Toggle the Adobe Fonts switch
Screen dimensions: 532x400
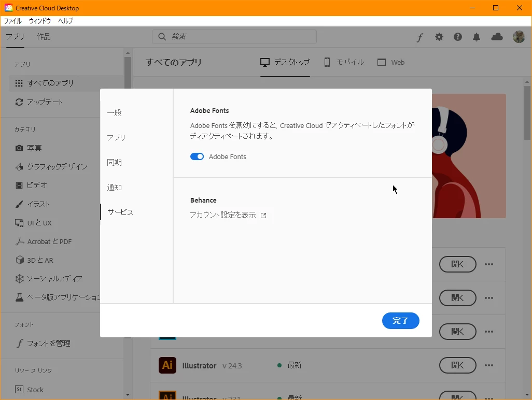[x=197, y=156]
